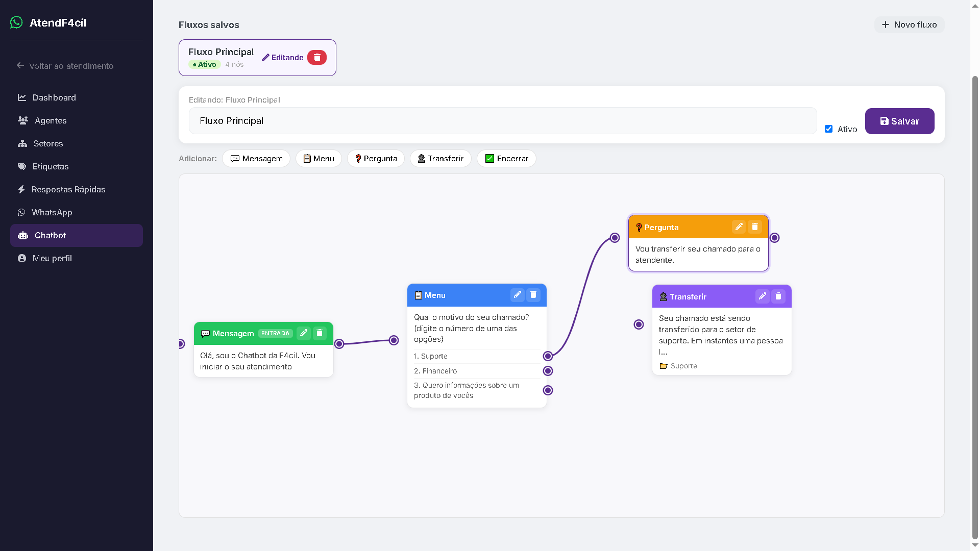Click the Ativo status badge on flow card
This screenshot has height=551, width=980.
pyautogui.click(x=204, y=64)
